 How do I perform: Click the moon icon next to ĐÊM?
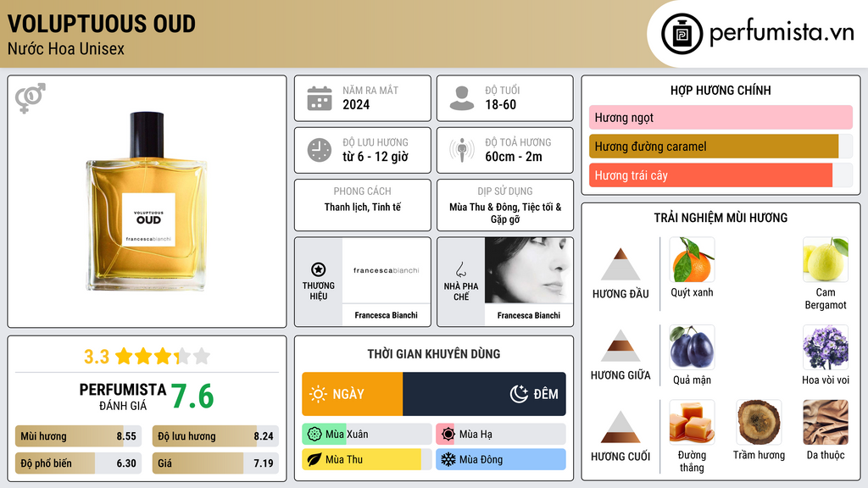click(519, 394)
